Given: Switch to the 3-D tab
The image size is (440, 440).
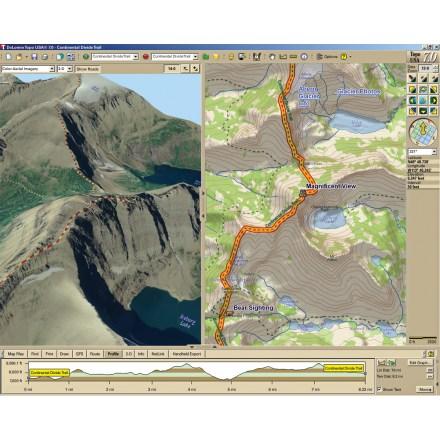Looking at the screenshot, I should 129,354.
